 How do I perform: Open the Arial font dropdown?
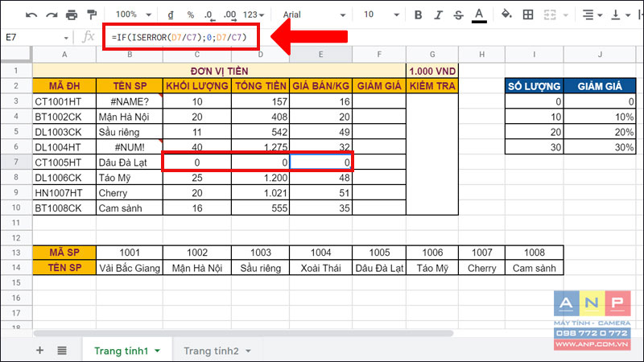(314, 14)
